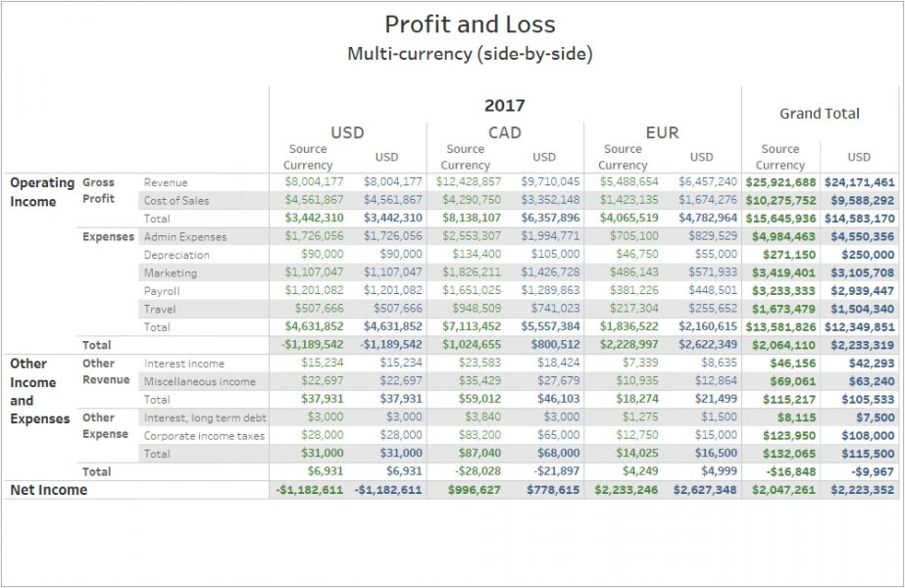
Task: Select the 2017 year column header
Action: 504,106
